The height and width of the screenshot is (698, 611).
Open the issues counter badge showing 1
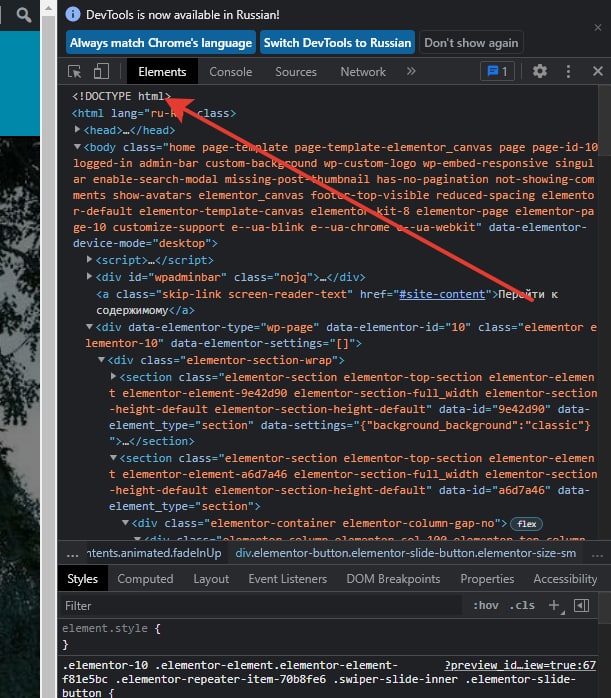point(498,71)
